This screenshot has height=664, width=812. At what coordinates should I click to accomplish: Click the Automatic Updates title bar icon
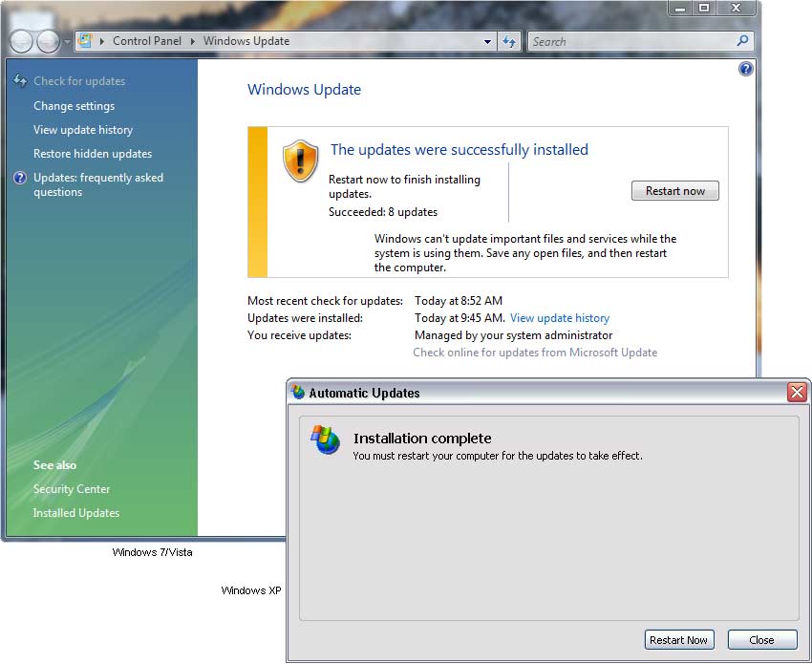click(298, 392)
